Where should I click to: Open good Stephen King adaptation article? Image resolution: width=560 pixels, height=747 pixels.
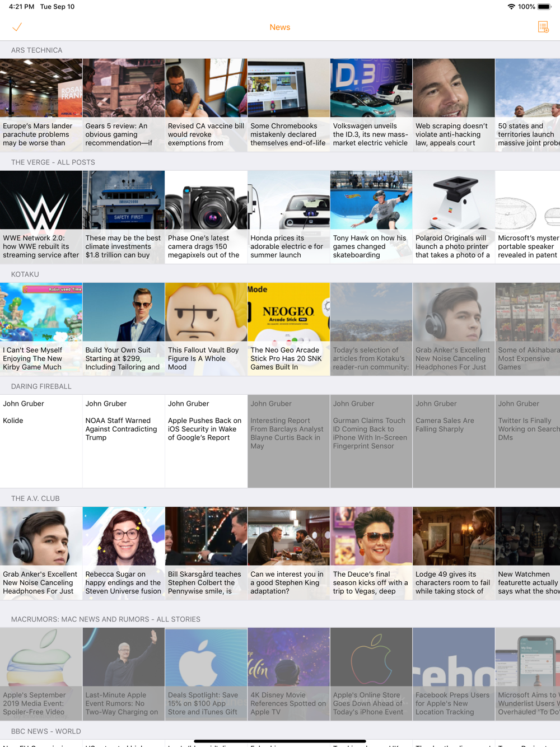pos(289,553)
